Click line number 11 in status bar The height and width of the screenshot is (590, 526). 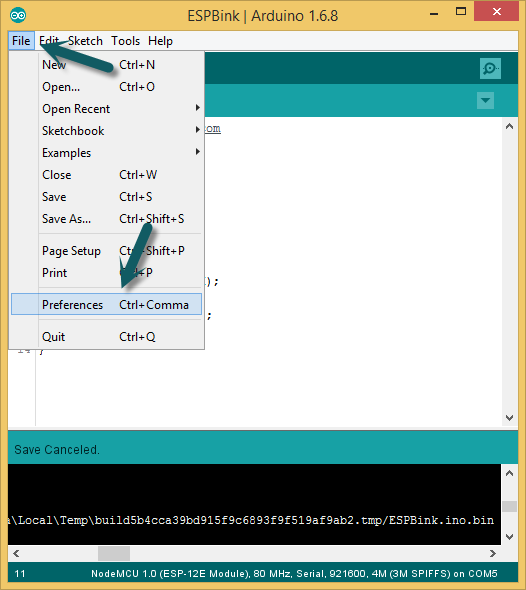(x=20, y=574)
